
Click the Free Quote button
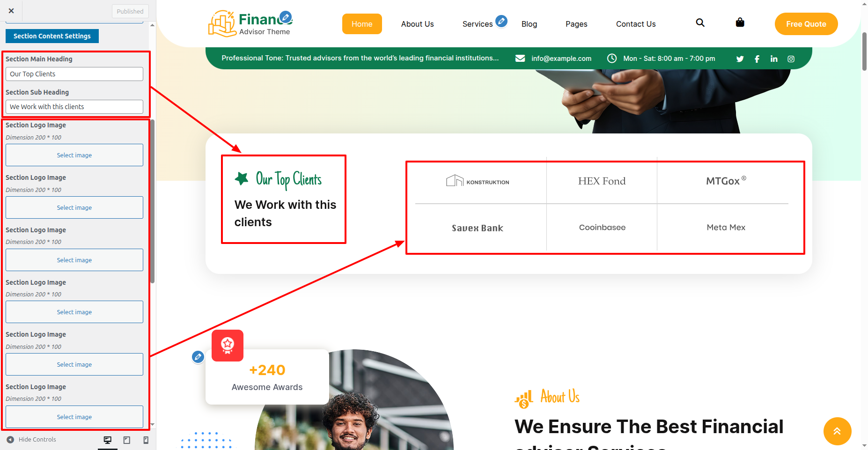point(806,24)
